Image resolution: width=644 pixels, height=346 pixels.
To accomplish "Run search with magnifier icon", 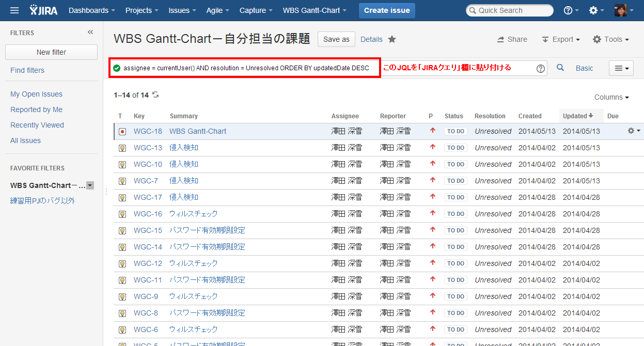I will 560,68.
